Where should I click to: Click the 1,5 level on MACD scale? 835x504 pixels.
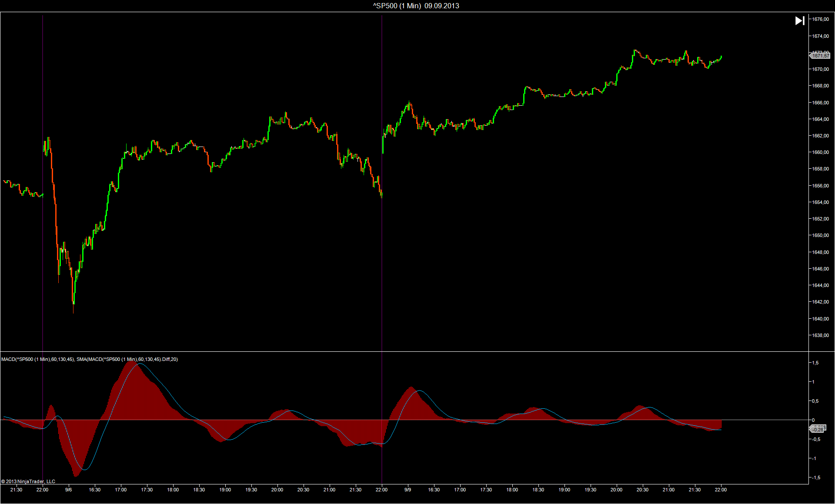[815, 363]
